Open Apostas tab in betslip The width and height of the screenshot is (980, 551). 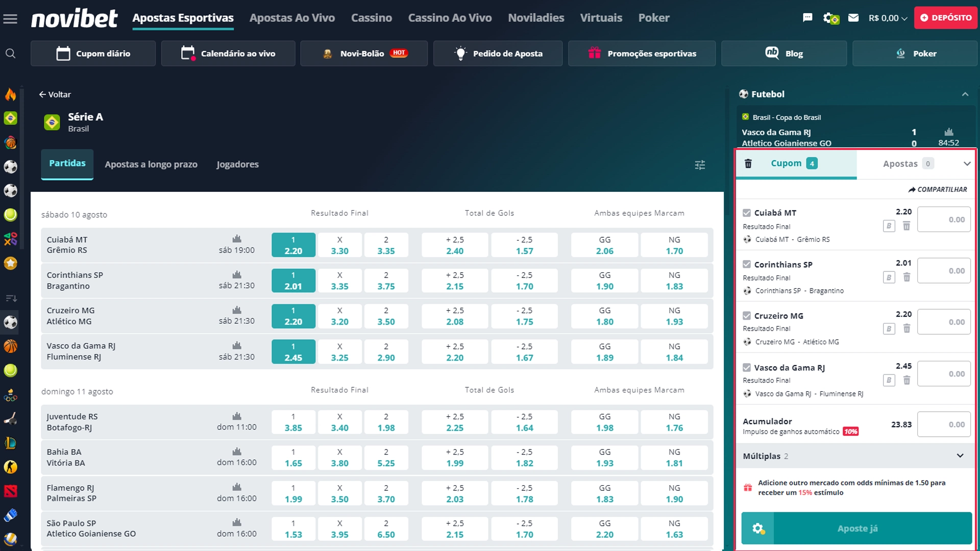pyautogui.click(x=908, y=164)
